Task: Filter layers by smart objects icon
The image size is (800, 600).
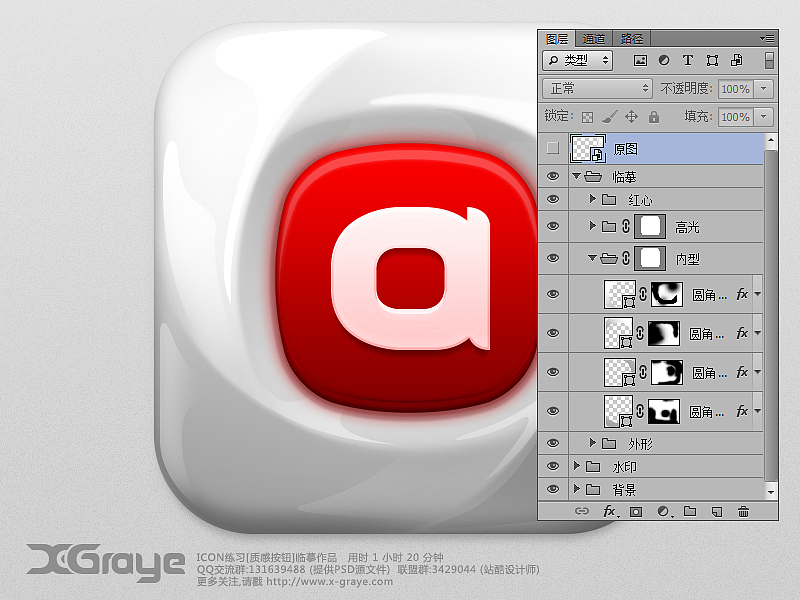Action: (736, 60)
